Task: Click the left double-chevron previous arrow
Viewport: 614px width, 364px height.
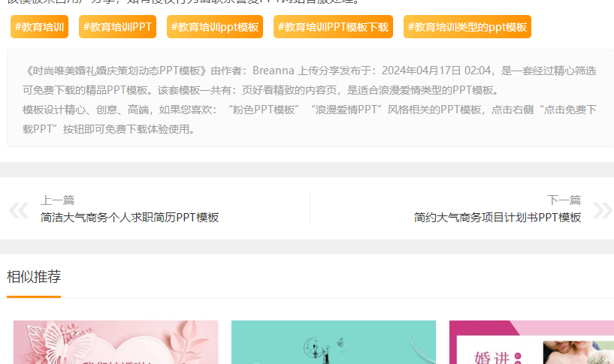Action: [x=19, y=210]
